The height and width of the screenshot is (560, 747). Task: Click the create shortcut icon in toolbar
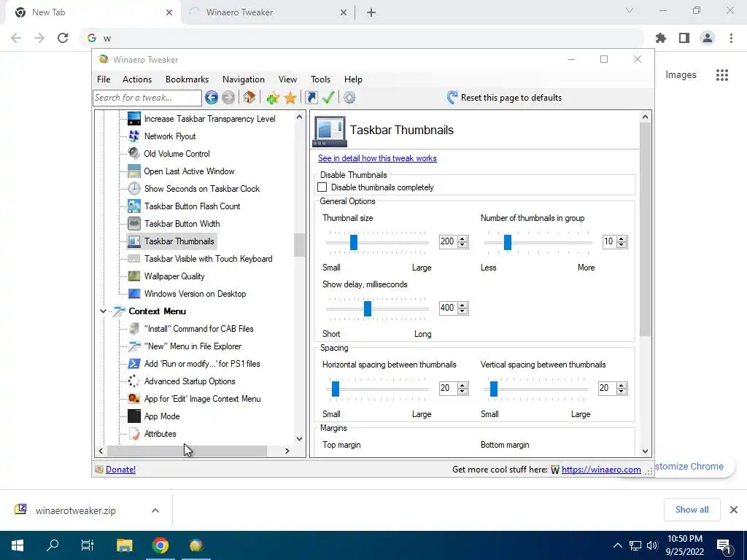[311, 98]
